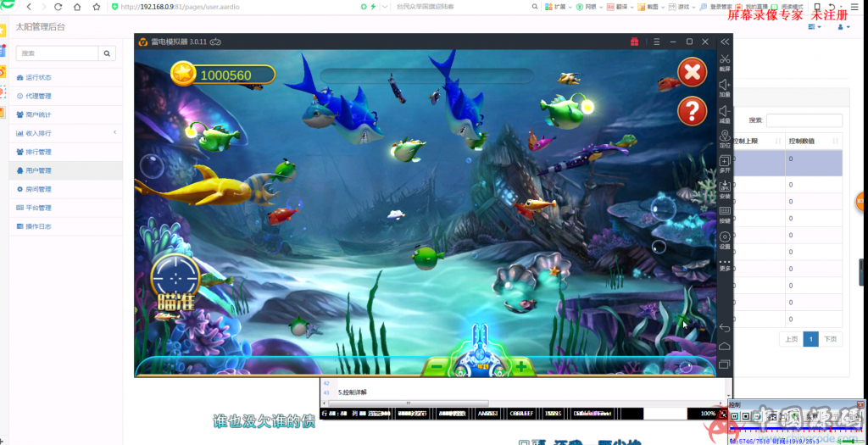This screenshot has height=445, width=868.
Task: Click the 100% zoom indicator in editor status bar
Action: (x=708, y=414)
